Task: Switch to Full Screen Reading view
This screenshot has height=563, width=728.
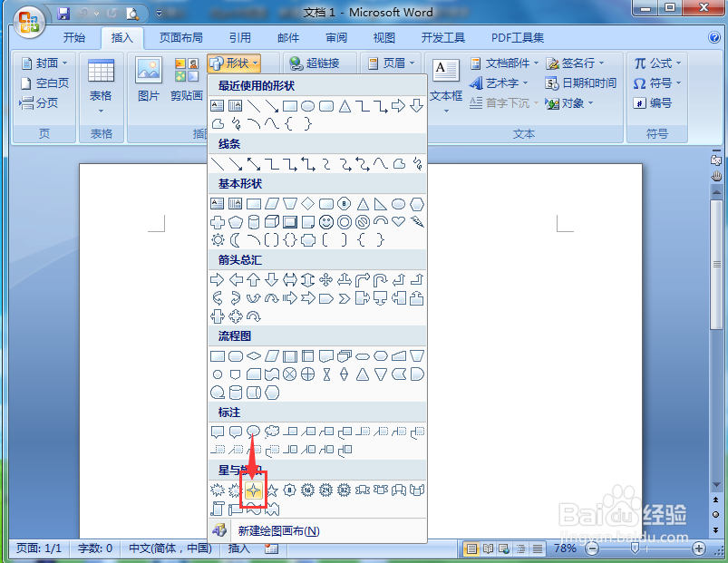Action: click(488, 549)
